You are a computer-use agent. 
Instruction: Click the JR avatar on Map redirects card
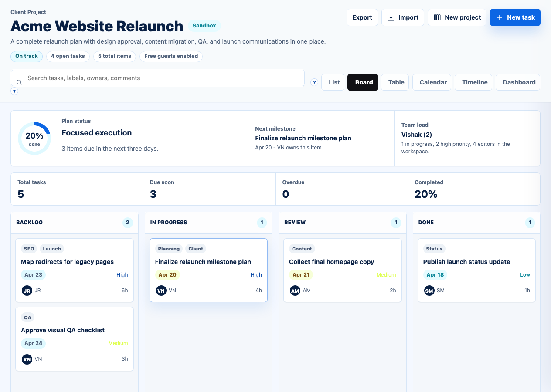[27, 291]
